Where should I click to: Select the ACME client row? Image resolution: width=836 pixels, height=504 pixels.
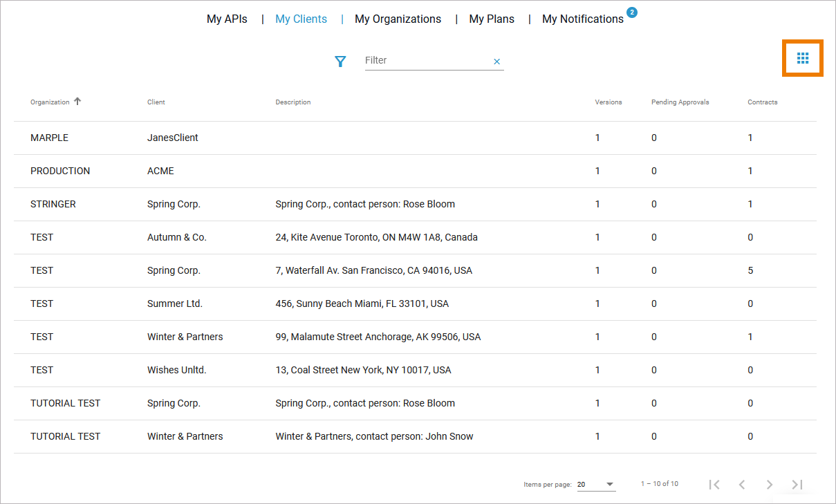pos(160,171)
